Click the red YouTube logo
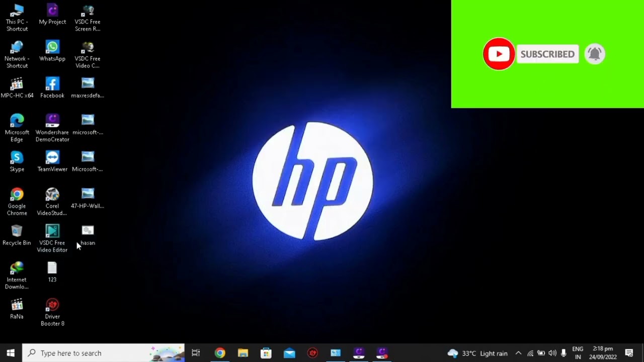Image resolution: width=644 pixels, height=362 pixels. (499, 54)
